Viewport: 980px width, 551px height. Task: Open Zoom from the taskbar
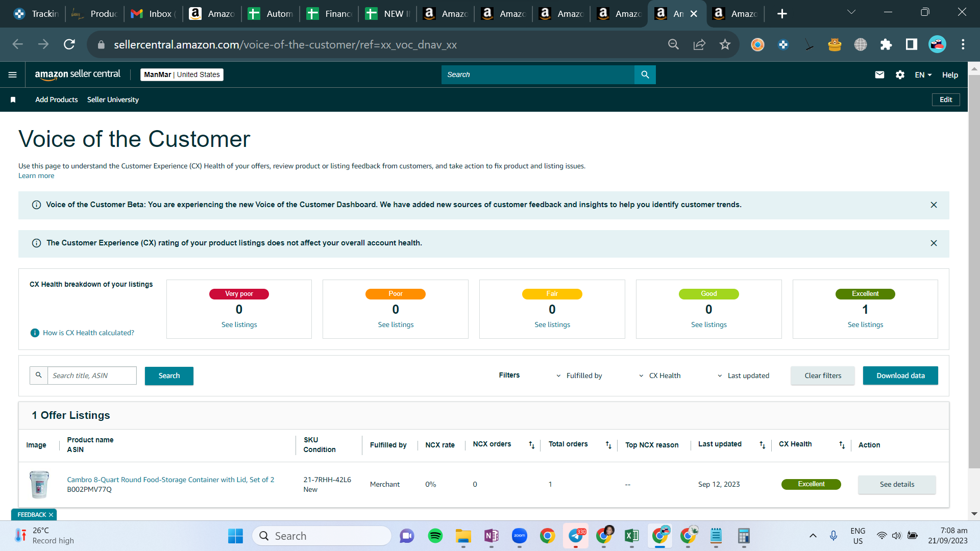520,536
